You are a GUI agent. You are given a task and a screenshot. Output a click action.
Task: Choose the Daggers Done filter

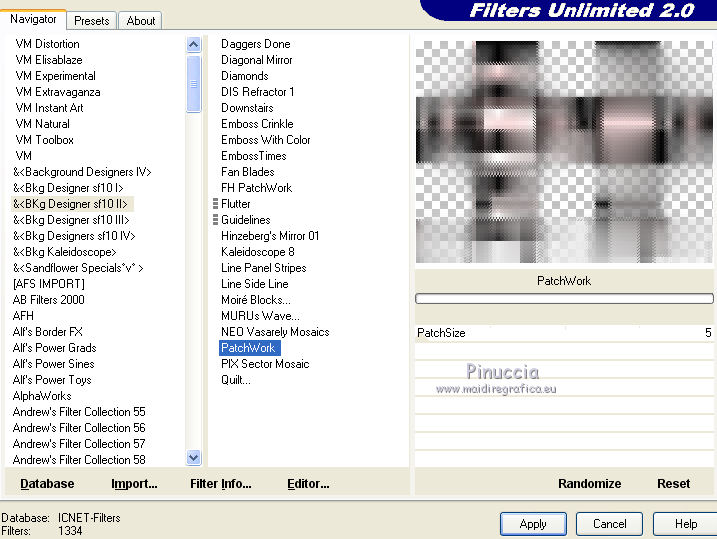256,44
